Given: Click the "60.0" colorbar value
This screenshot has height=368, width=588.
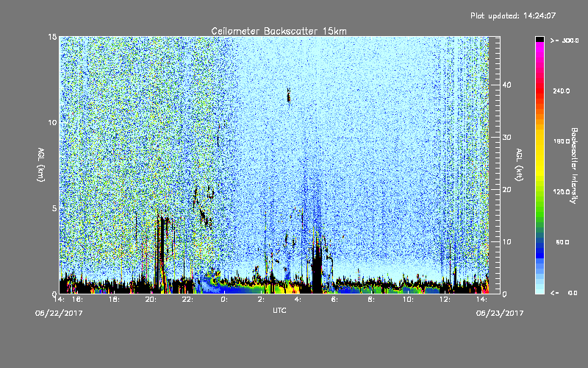Looking at the screenshot, I should click(562, 242).
